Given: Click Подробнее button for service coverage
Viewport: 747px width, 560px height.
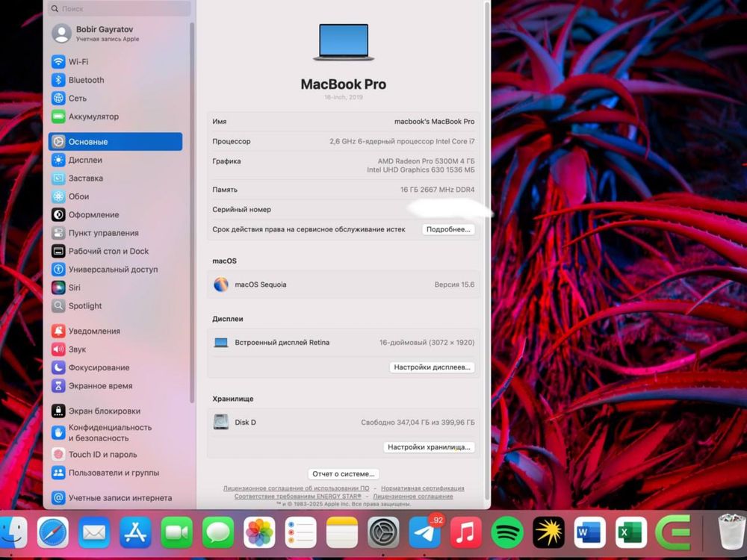Looking at the screenshot, I should (447, 229).
